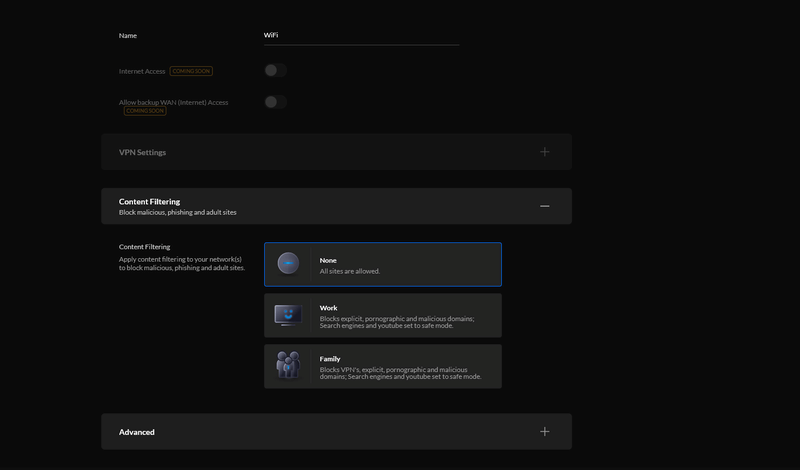Click the COMING SOON badge beside Internet Access
800x470 pixels.
(x=191, y=71)
